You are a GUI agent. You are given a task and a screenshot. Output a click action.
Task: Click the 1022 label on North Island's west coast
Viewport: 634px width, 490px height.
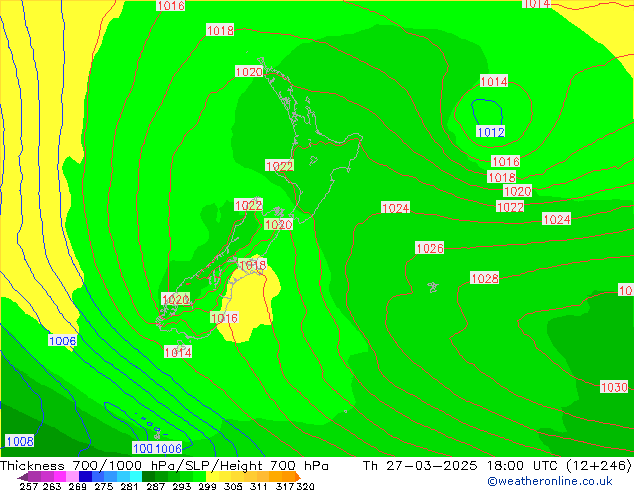[x=279, y=166]
